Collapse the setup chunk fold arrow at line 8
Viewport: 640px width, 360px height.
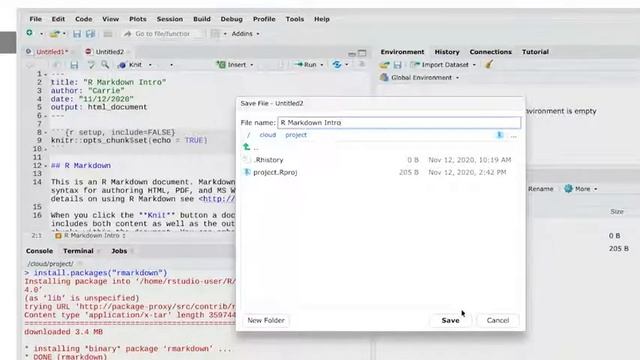click(46, 133)
